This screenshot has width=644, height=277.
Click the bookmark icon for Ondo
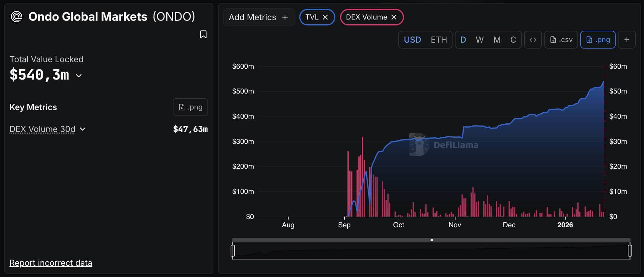pos(203,35)
